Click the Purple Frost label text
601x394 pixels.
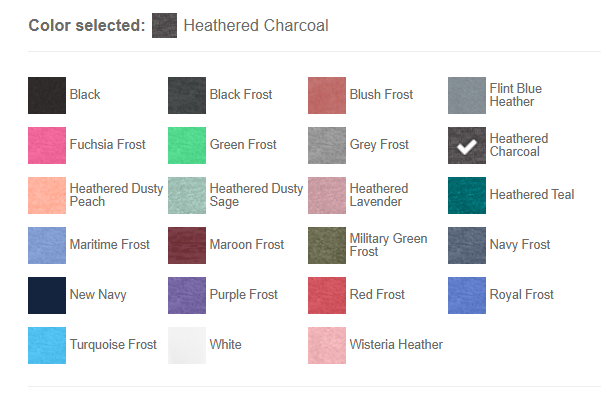click(x=243, y=295)
